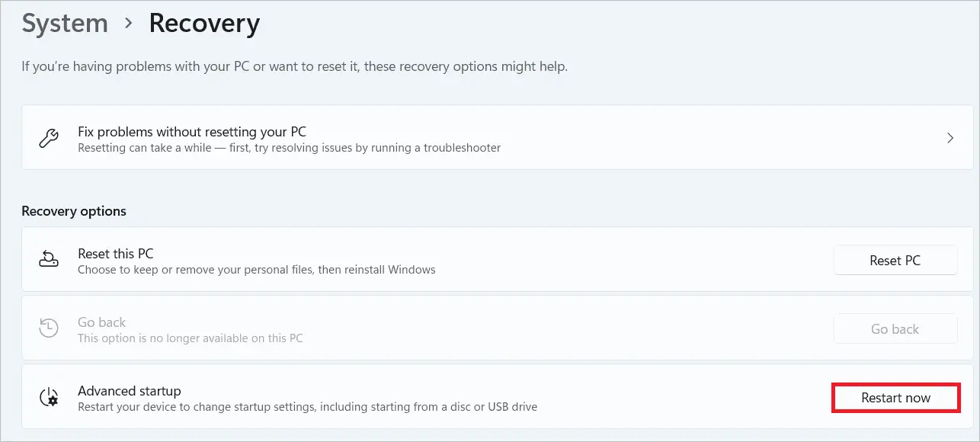Click the Advanced startup power gear icon

(49, 397)
